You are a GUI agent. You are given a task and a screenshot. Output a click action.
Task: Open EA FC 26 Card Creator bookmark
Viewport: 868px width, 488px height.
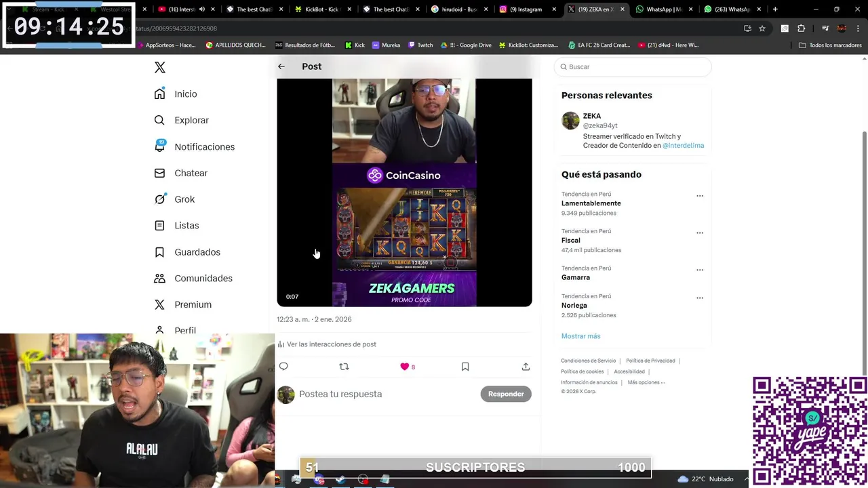599,45
